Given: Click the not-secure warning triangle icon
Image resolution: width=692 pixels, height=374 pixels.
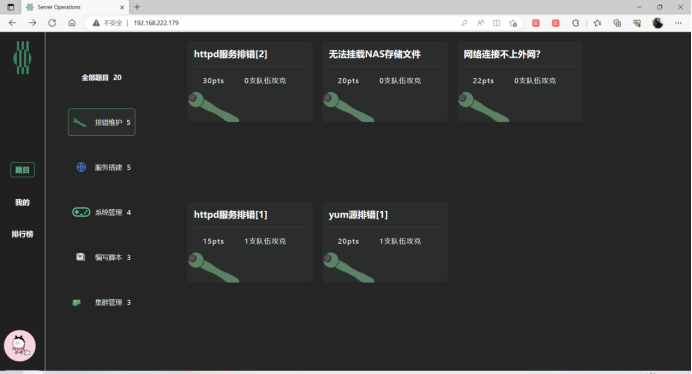Looking at the screenshot, I should click(x=96, y=23).
